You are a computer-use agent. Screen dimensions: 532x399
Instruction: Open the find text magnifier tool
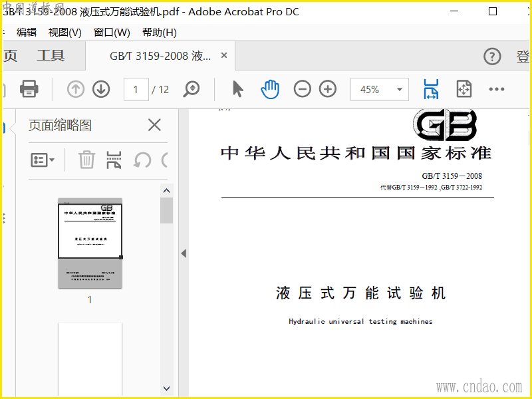click(x=192, y=89)
